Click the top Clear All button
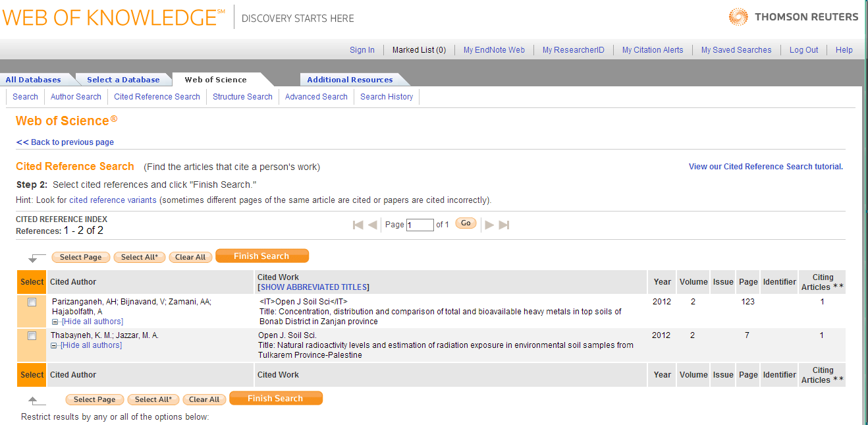This screenshot has height=425, width=868. [x=190, y=258]
